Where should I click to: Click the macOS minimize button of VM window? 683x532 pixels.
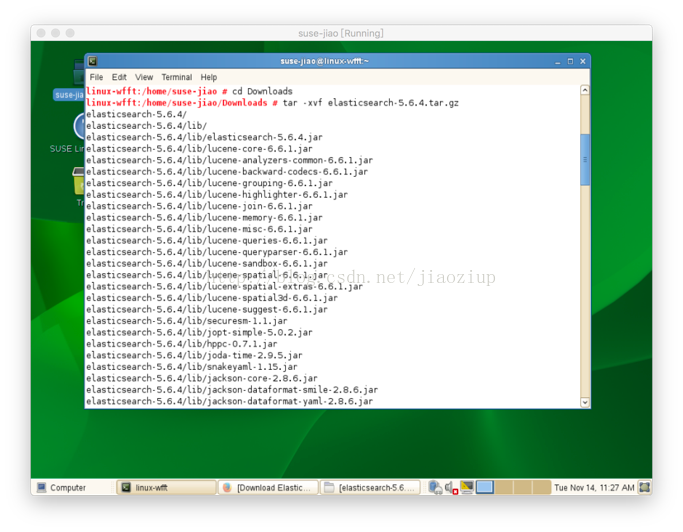(x=56, y=33)
